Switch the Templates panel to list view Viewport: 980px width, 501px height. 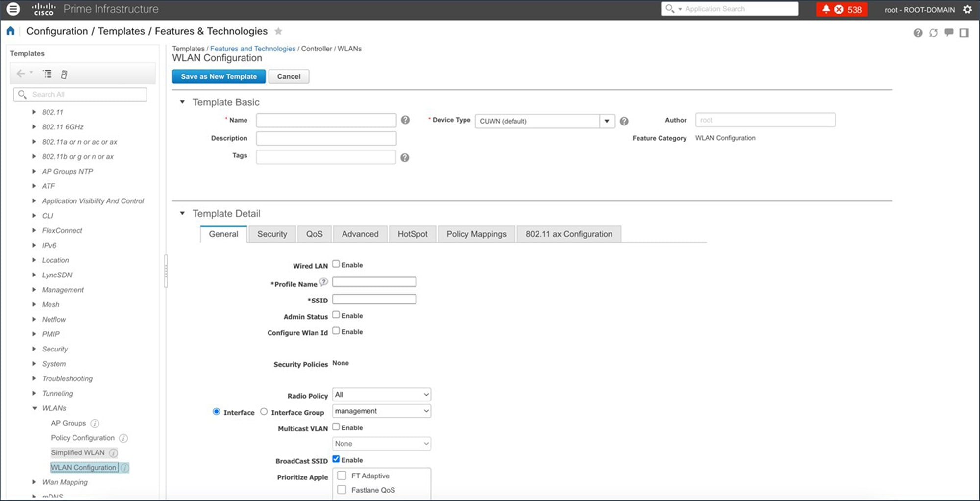point(47,74)
